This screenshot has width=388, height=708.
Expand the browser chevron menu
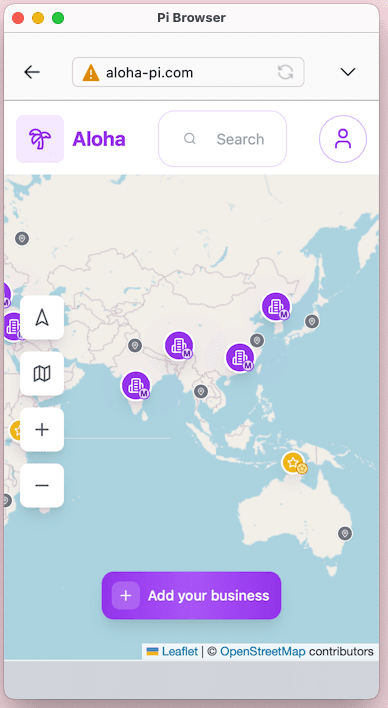pyautogui.click(x=348, y=72)
